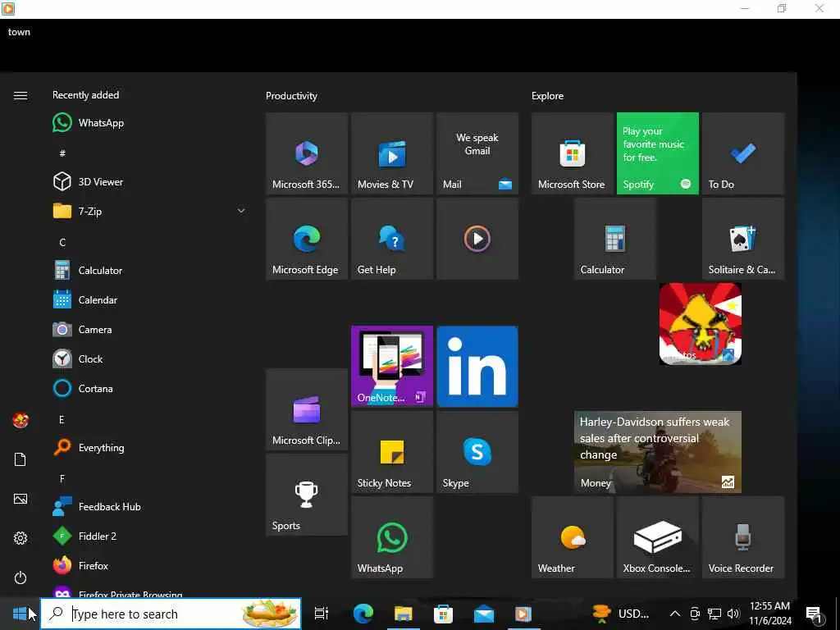This screenshot has height=630, width=840.
Task: Open Pictures from Start sidebar
Action: click(21, 499)
